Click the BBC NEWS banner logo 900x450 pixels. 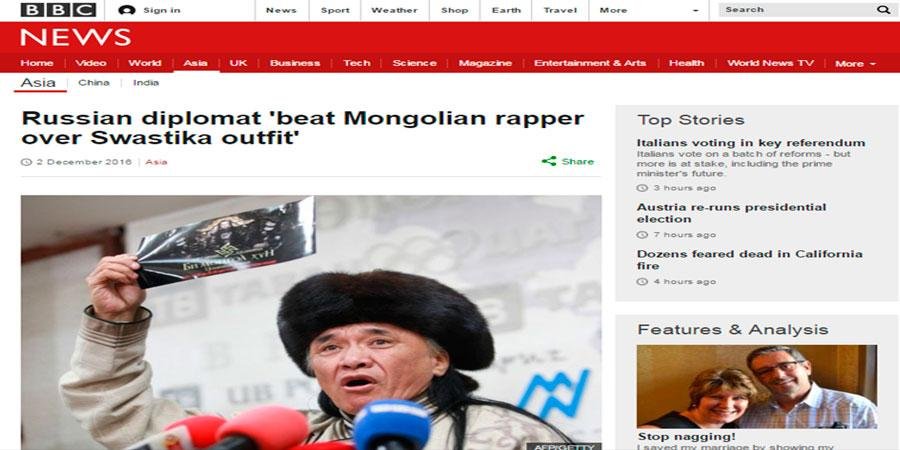pyautogui.click(x=76, y=37)
